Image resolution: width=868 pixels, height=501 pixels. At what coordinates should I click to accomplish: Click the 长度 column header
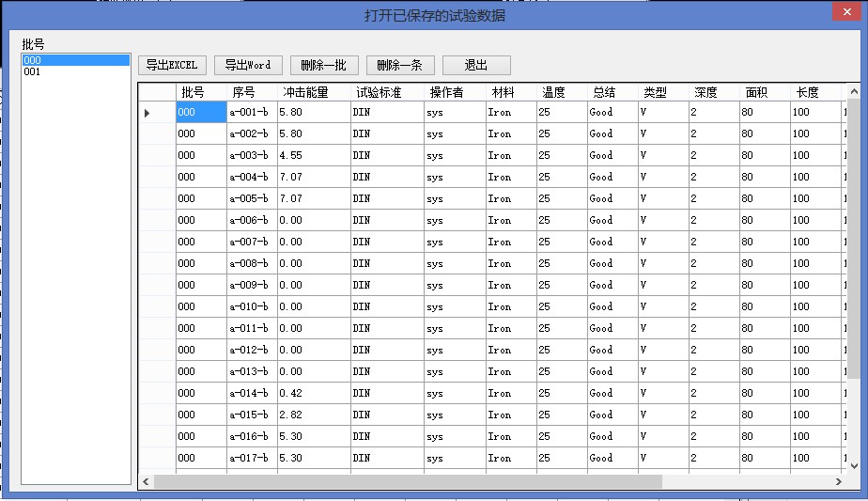coord(816,92)
